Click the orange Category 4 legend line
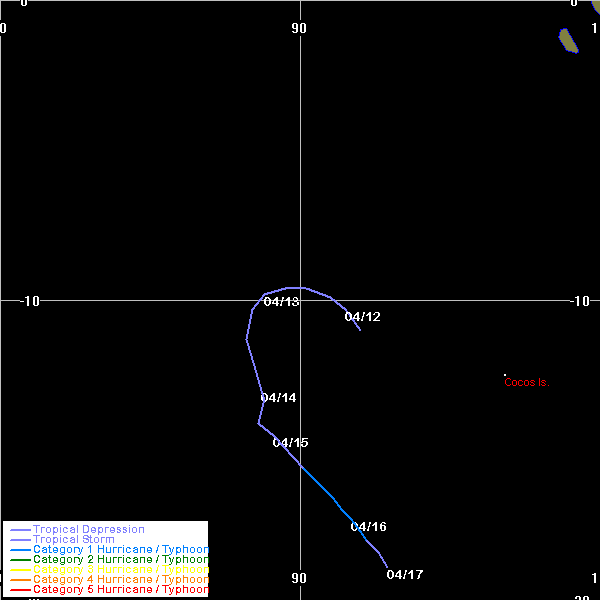Viewport: 600px width, 600px height. point(20,580)
